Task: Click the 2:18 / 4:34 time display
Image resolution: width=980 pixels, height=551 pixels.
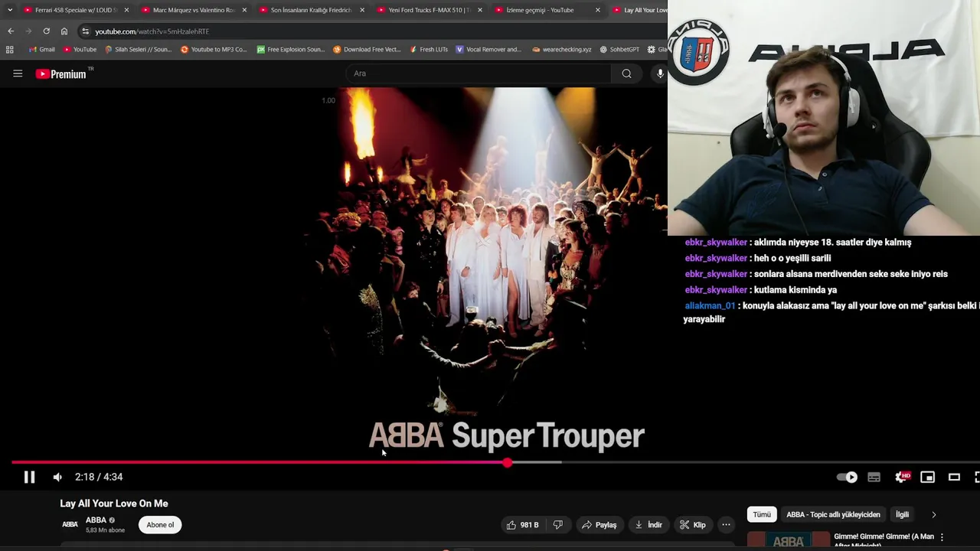Action: coord(99,477)
